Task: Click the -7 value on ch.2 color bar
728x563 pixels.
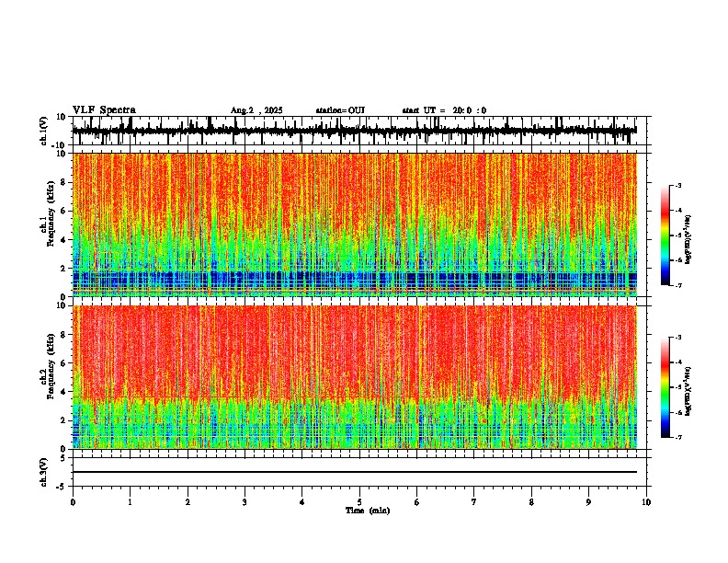Action: pyautogui.click(x=678, y=437)
